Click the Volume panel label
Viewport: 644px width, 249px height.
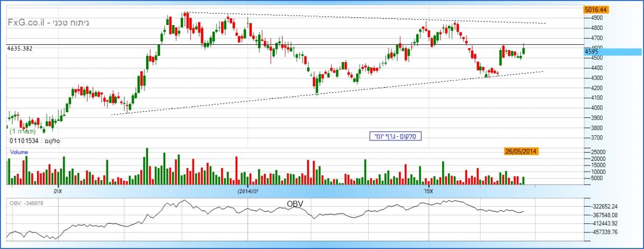click(x=19, y=152)
